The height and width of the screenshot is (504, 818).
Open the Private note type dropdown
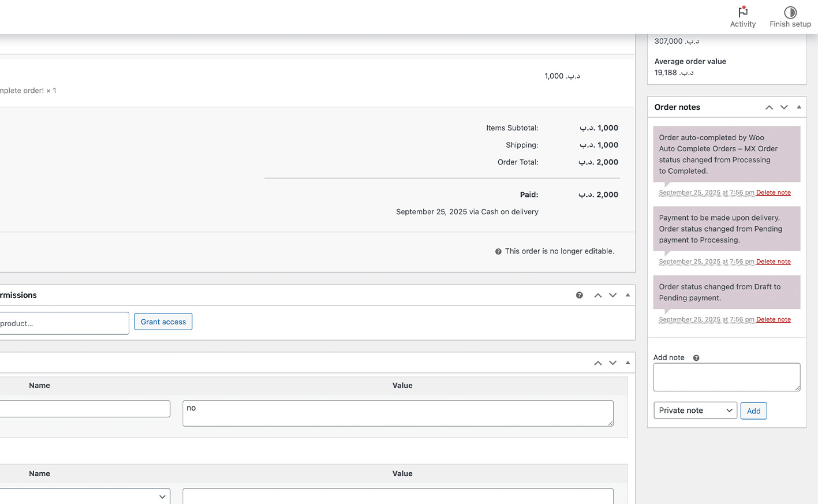pyautogui.click(x=695, y=410)
